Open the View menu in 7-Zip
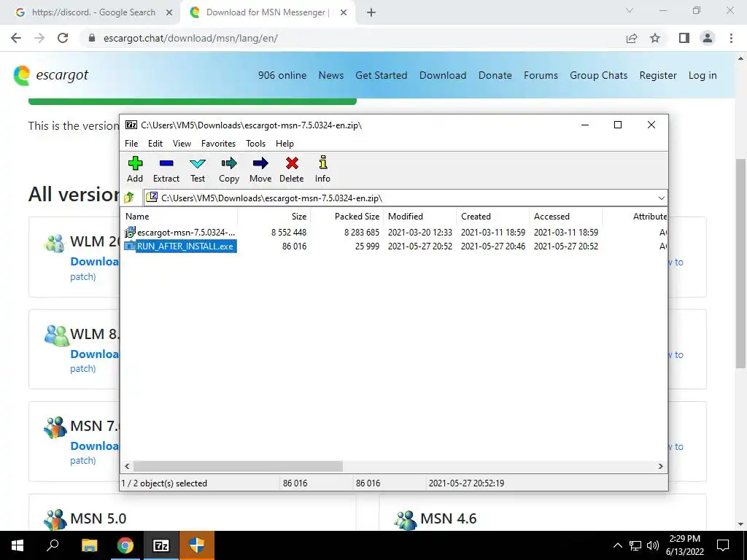Screen dimensions: 747x560 tap(182, 144)
